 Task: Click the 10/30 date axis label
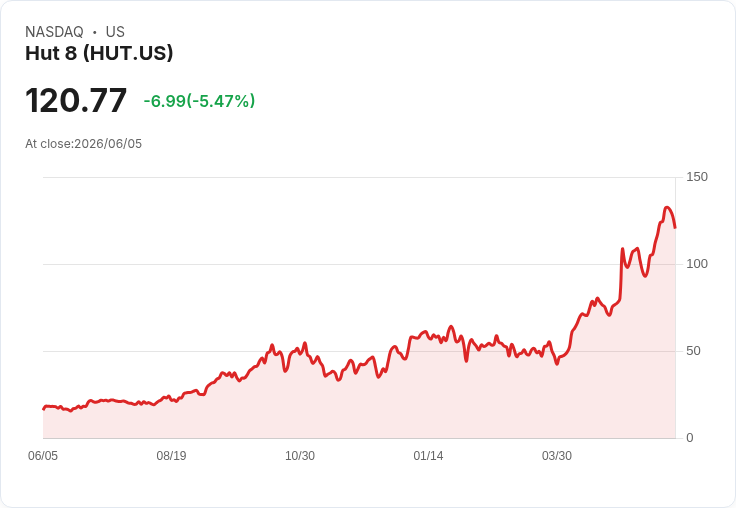click(x=300, y=456)
